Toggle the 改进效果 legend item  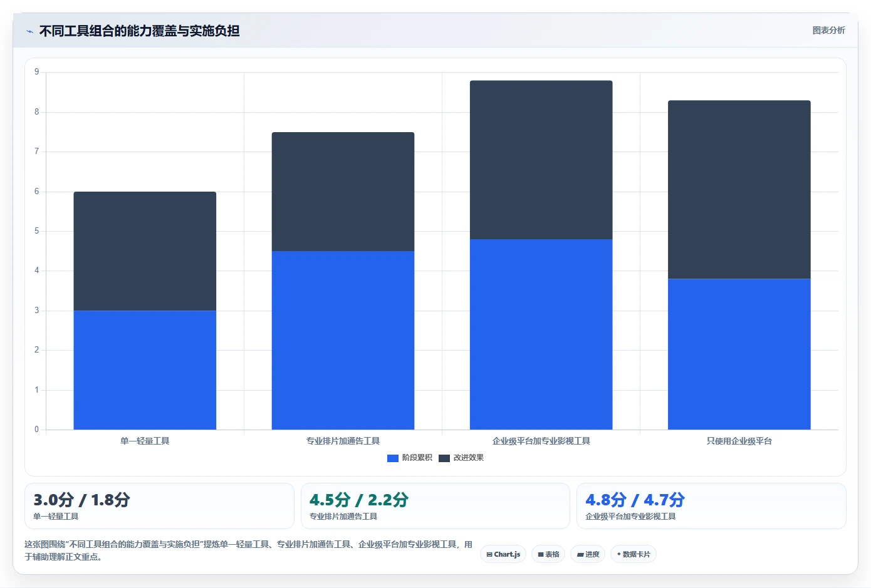(x=461, y=458)
